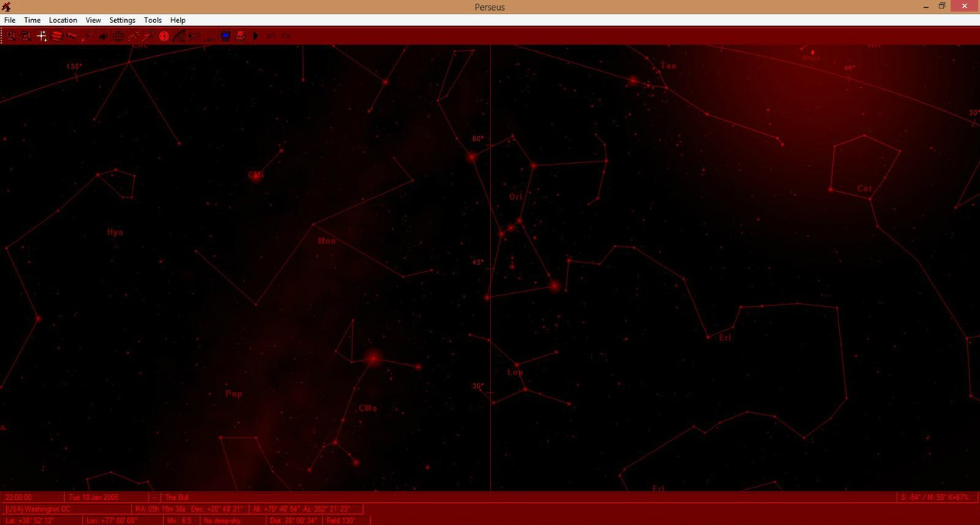This screenshot has height=525, width=980.
Task: Click the 'Tau' constellation label
Action: [668, 66]
